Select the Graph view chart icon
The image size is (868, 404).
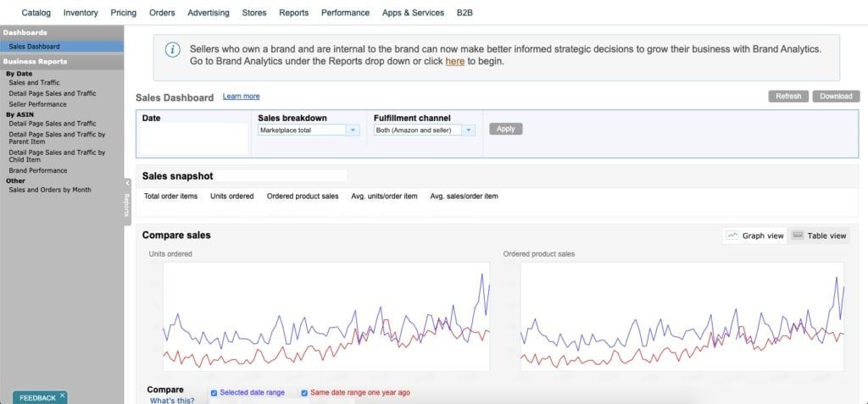(732, 235)
